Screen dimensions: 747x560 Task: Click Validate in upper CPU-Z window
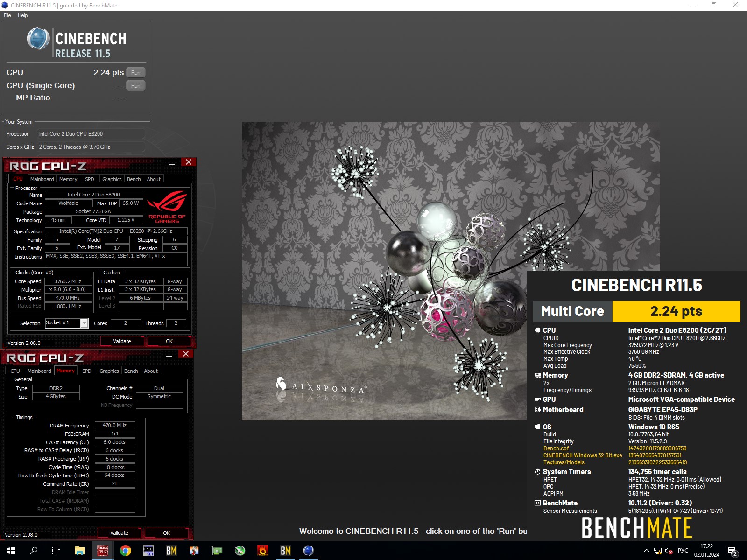click(x=122, y=341)
